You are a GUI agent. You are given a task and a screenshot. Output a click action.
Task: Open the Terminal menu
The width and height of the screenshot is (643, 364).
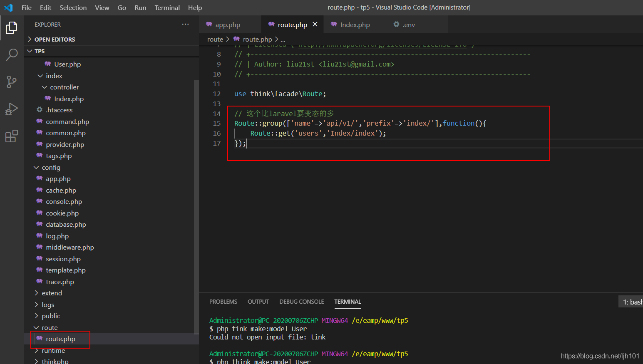[167, 7]
